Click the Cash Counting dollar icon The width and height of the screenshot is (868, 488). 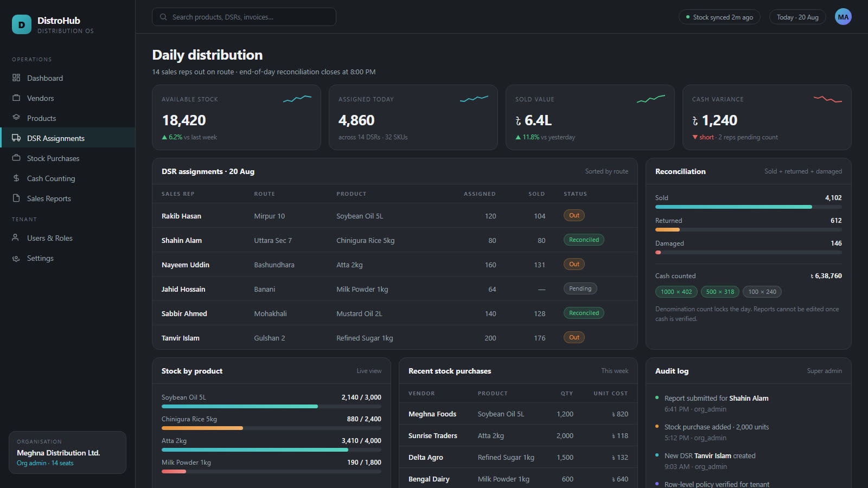(16, 178)
